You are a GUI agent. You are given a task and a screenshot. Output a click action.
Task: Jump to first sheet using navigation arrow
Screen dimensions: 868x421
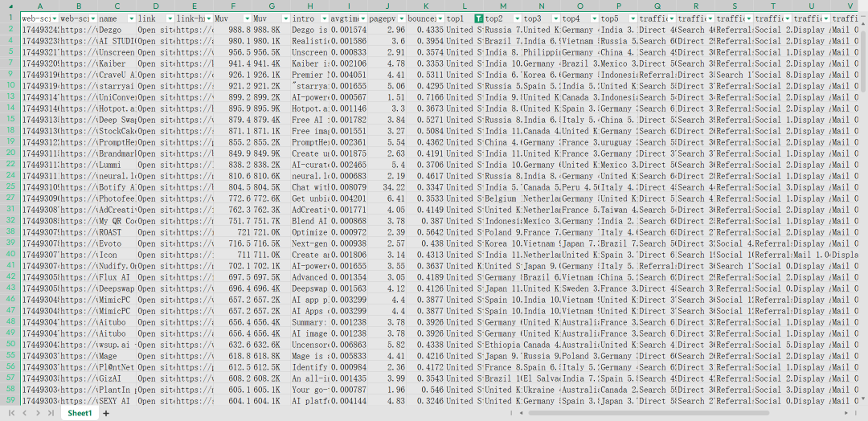tap(11, 413)
